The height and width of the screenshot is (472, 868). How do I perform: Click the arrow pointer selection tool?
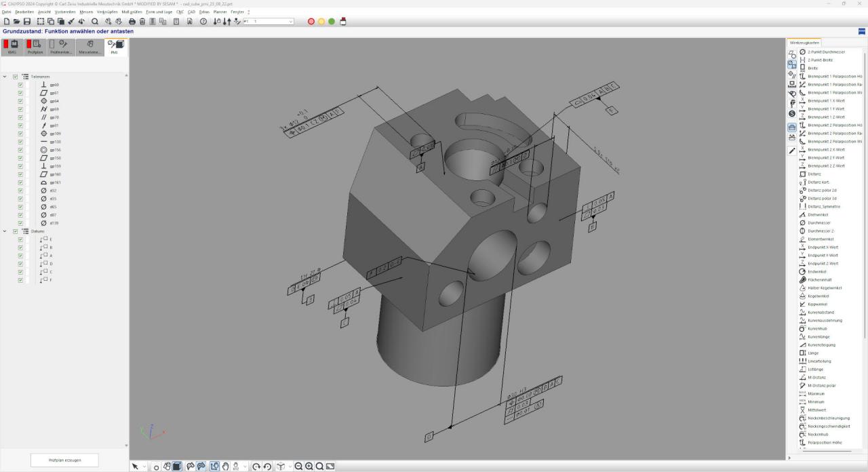[135, 467]
